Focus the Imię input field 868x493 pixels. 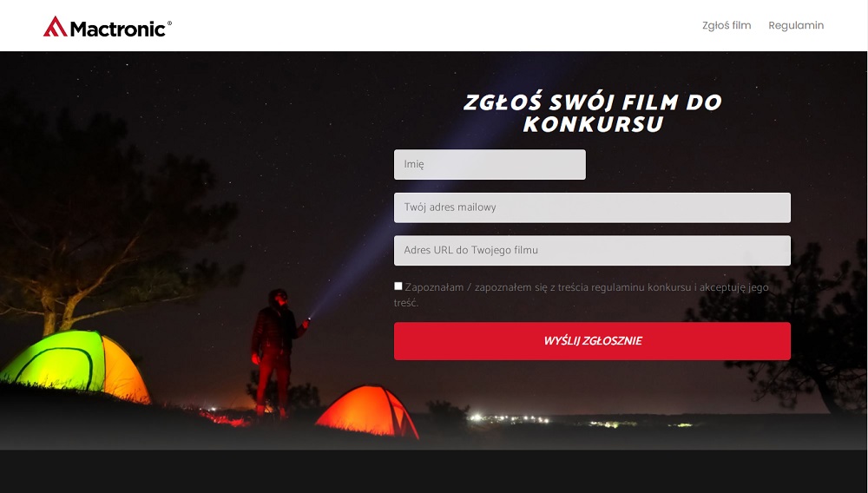490,164
